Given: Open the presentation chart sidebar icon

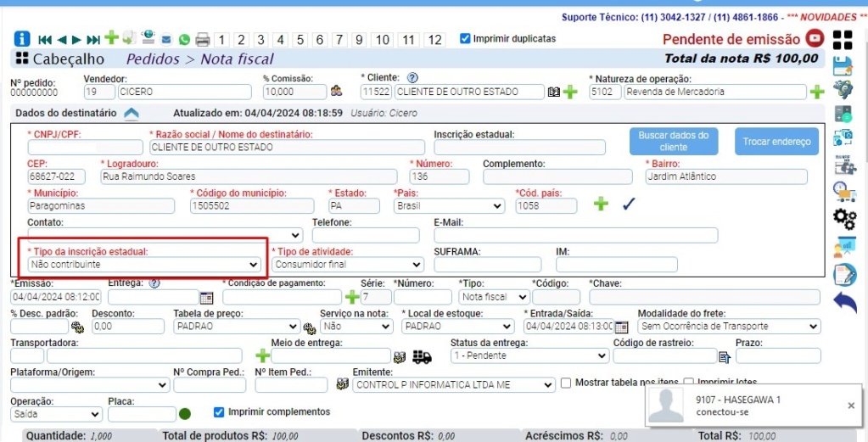Looking at the screenshot, I should [x=844, y=247].
